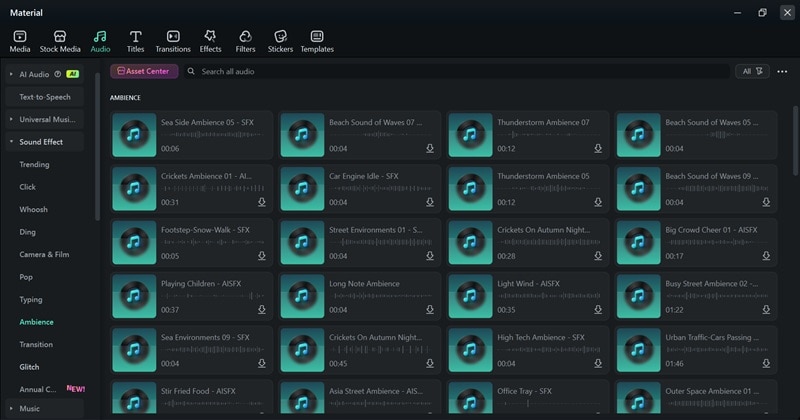Image resolution: width=800 pixels, height=420 pixels.
Task: Download Crickets On Autumn Night 00:45 clip
Action: [430, 363]
